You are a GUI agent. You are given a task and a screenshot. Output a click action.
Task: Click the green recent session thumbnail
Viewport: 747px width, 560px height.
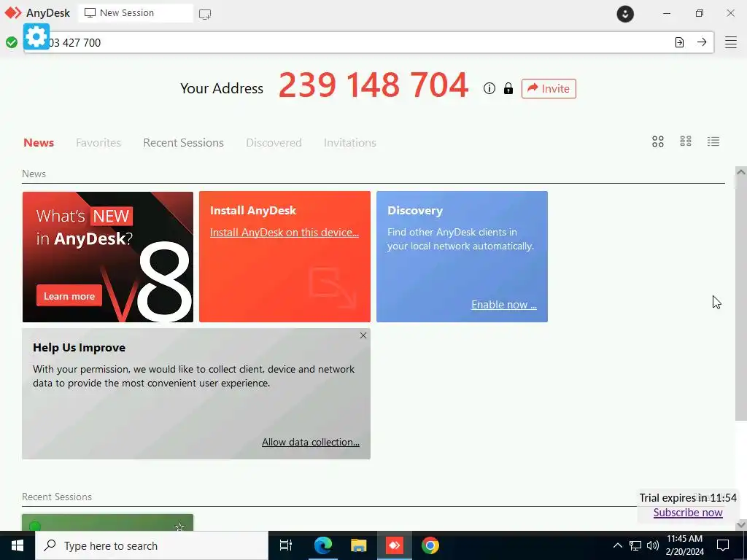pos(108,522)
